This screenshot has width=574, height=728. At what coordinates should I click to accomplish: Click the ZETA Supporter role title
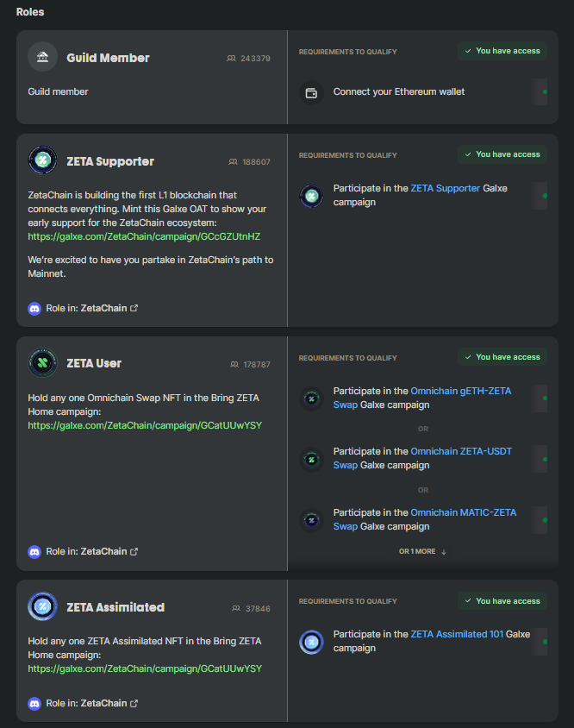(x=110, y=161)
